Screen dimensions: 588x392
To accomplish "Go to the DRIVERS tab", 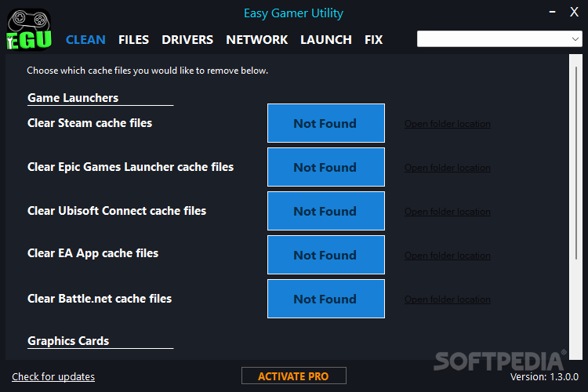I will click(x=187, y=40).
